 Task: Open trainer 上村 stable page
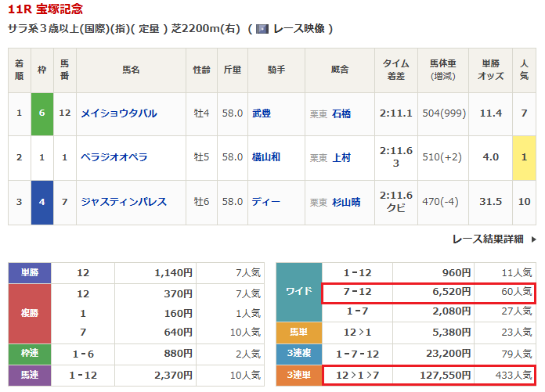pyautogui.click(x=341, y=157)
